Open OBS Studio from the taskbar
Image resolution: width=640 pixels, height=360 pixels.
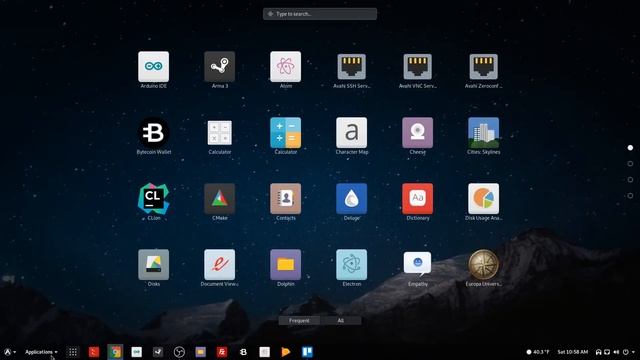pyautogui.click(x=179, y=352)
